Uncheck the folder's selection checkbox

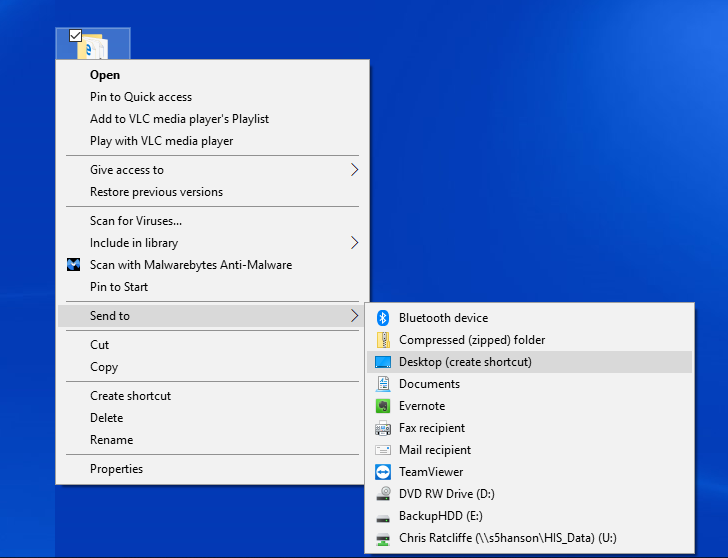(75, 36)
